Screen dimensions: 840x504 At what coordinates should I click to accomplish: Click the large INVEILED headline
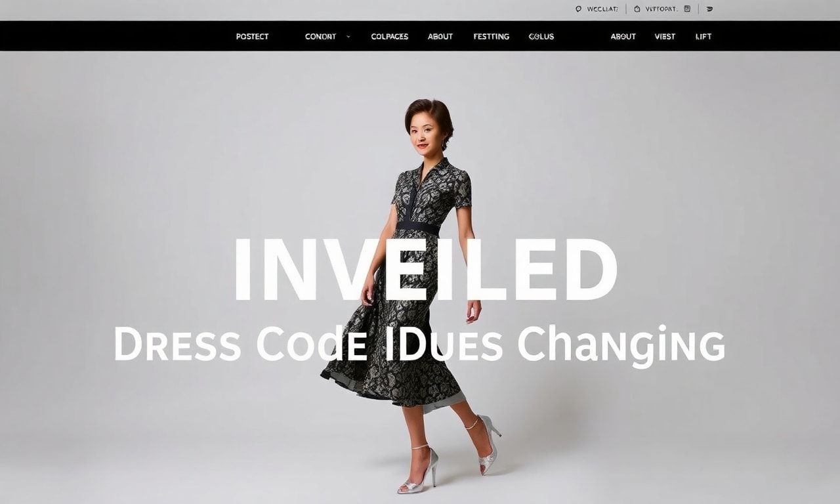425,270
